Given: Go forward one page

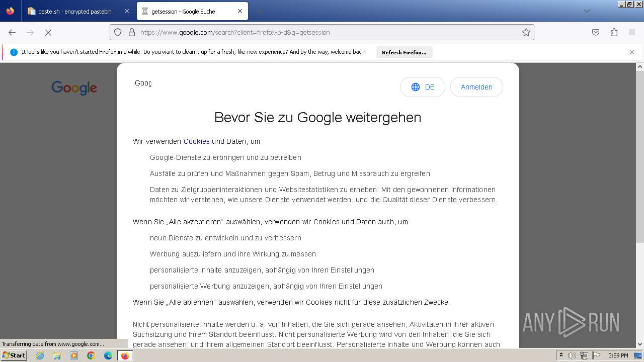Looking at the screenshot, I should 30,32.
